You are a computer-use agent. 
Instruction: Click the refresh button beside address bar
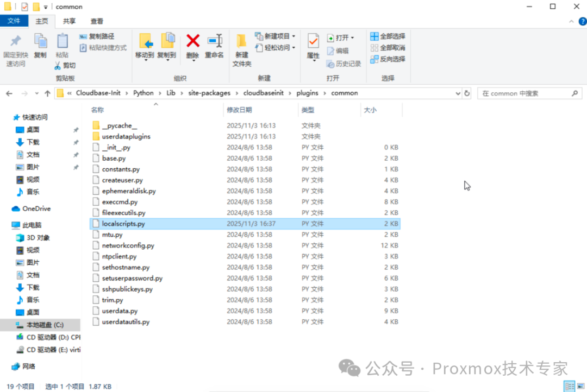(466, 93)
